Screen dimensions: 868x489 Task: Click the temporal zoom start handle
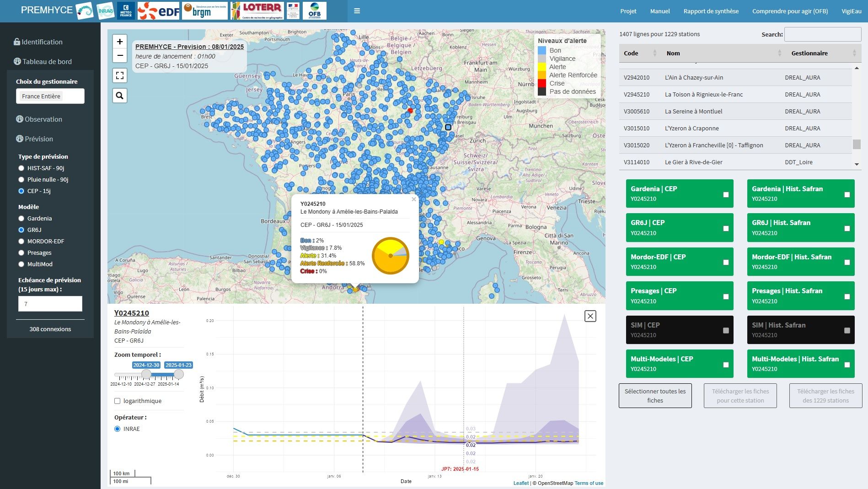click(x=146, y=374)
